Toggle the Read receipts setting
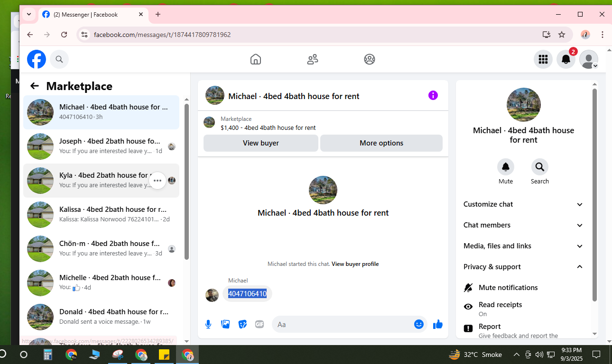Screen dimensions: 612x364 click(x=523, y=309)
